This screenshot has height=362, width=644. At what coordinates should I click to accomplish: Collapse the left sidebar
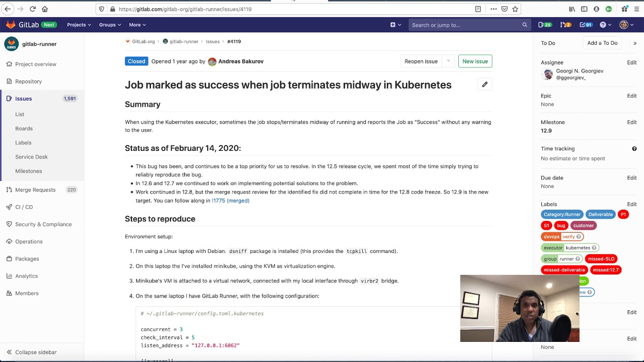tap(31, 352)
